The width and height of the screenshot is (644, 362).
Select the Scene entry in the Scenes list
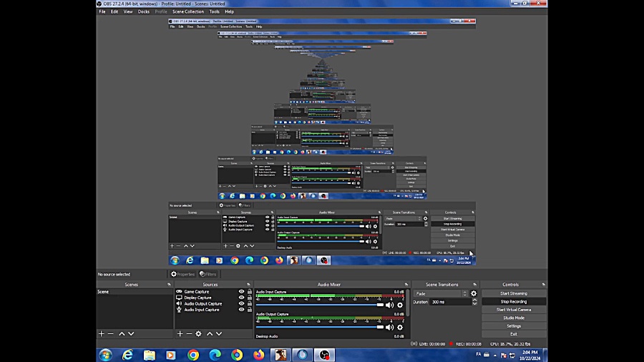(135, 292)
